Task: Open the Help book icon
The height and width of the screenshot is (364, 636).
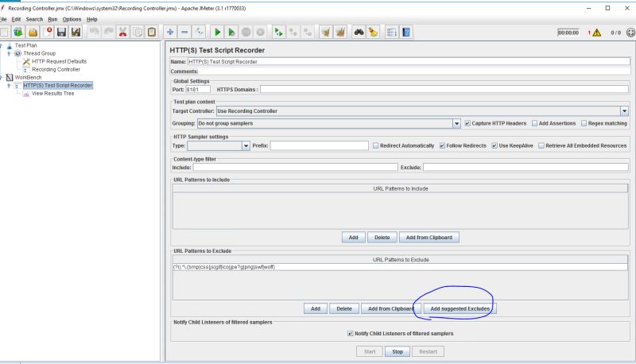Action: click(x=406, y=32)
